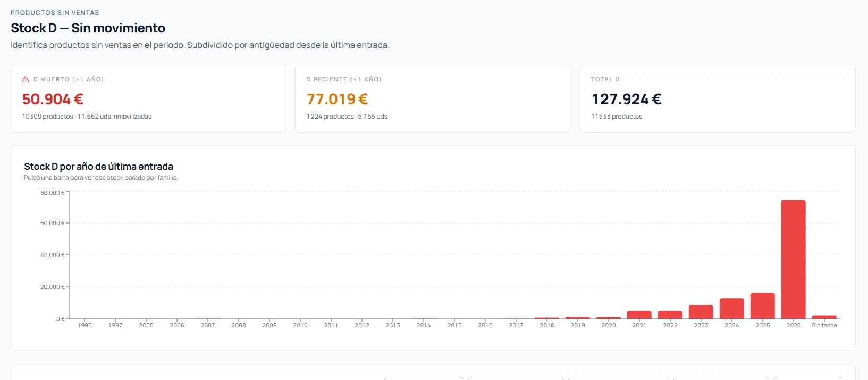Click the 'Stock D por año de última entrada' title

(x=98, y=167)
